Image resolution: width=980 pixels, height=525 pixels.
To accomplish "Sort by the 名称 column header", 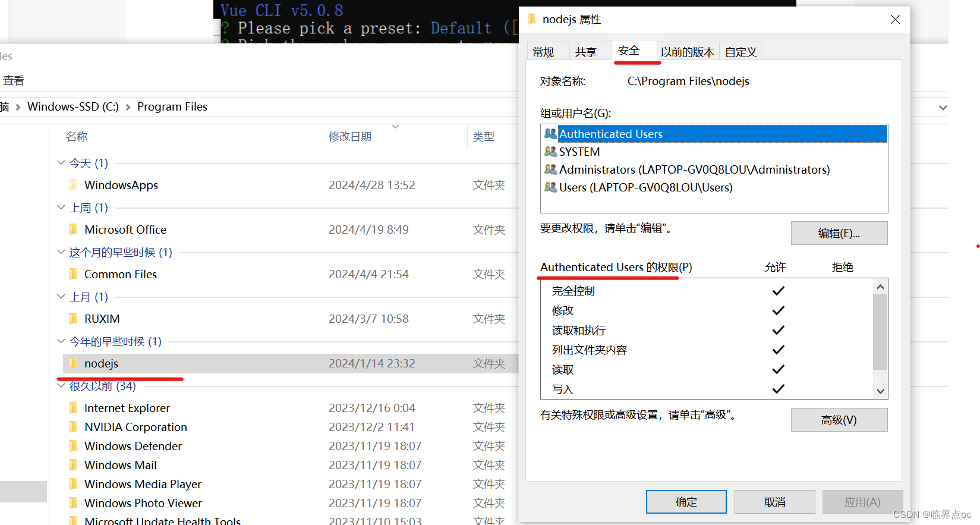I will click(77, 137).
